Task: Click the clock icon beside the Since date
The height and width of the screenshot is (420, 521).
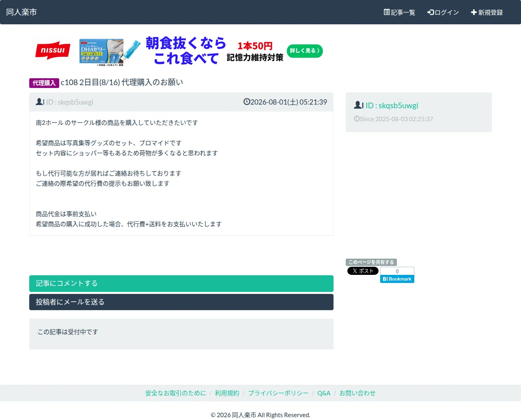Action: coord(357,119)
